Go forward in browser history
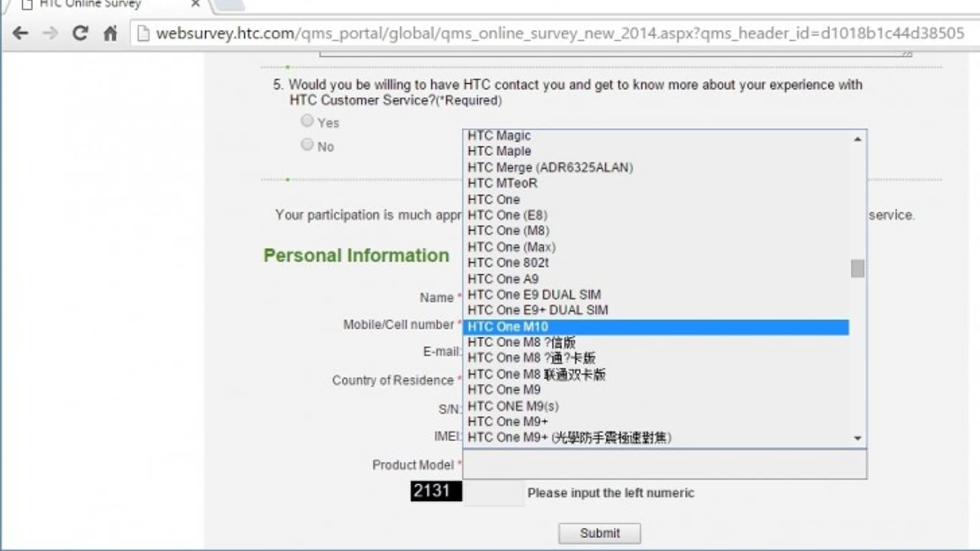The width and height of the screenshot is (980, 551). pyautogui.click(x=50, y=33)
